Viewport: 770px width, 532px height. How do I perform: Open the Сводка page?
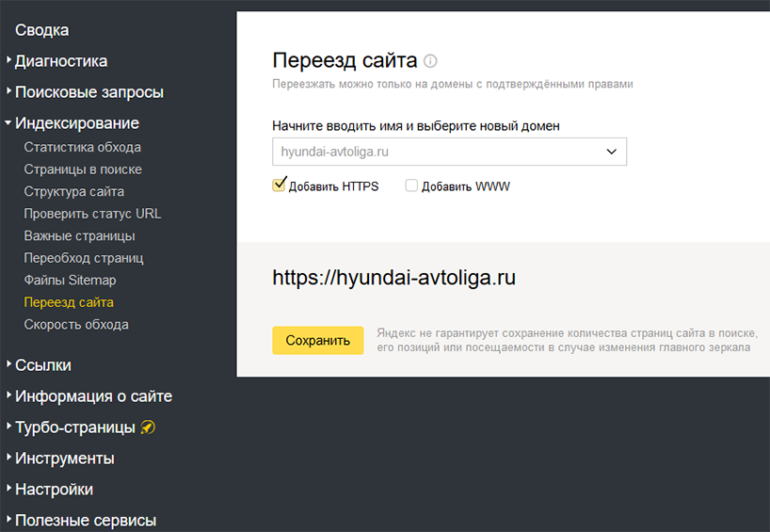tap(41, 30)
